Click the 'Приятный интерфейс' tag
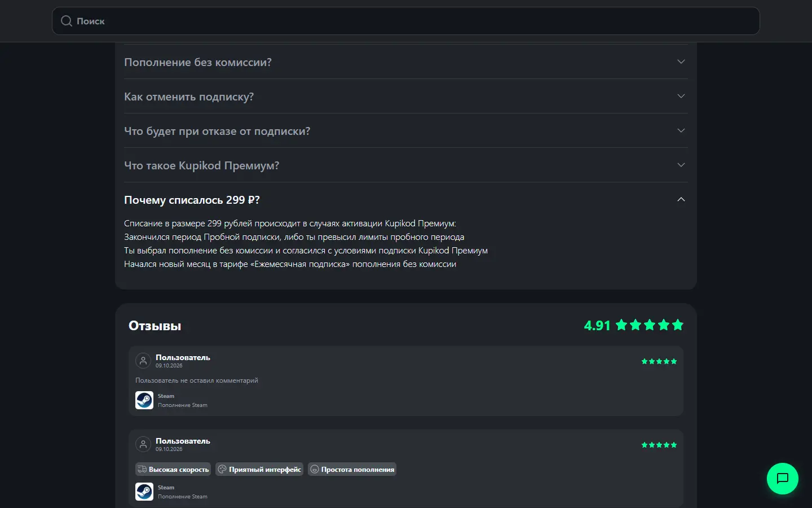The image size is (812, 508). [x=259, y=469]
